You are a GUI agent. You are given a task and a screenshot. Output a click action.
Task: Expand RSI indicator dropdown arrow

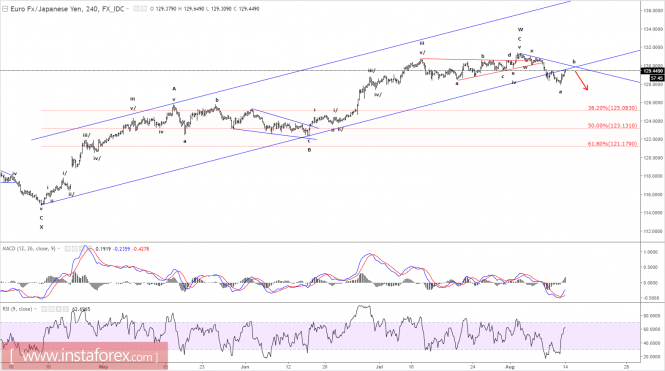(35, 309)
